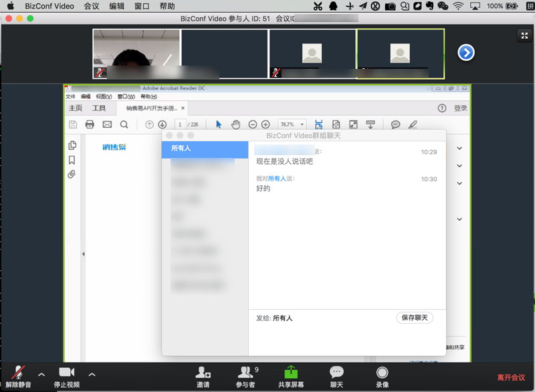This screenshot has width=535, height=392.
Task: Leave the meeting via 离开会议
Action: (x=511, y=377)
